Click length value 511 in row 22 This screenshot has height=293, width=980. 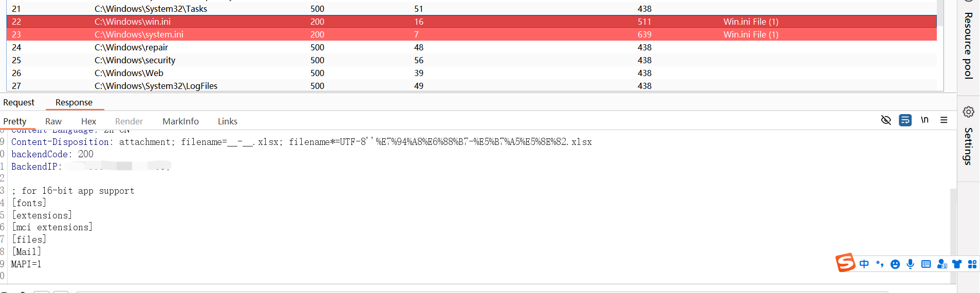[x=644, y=22]
